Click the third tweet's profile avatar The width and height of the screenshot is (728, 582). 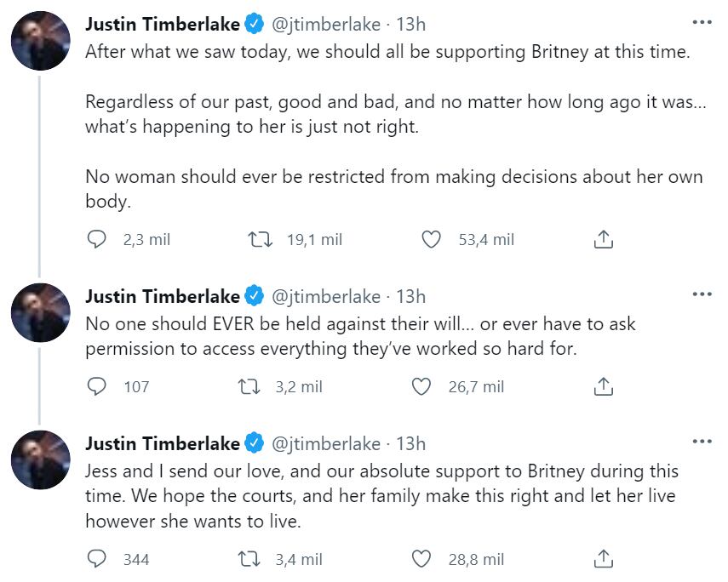40,460
